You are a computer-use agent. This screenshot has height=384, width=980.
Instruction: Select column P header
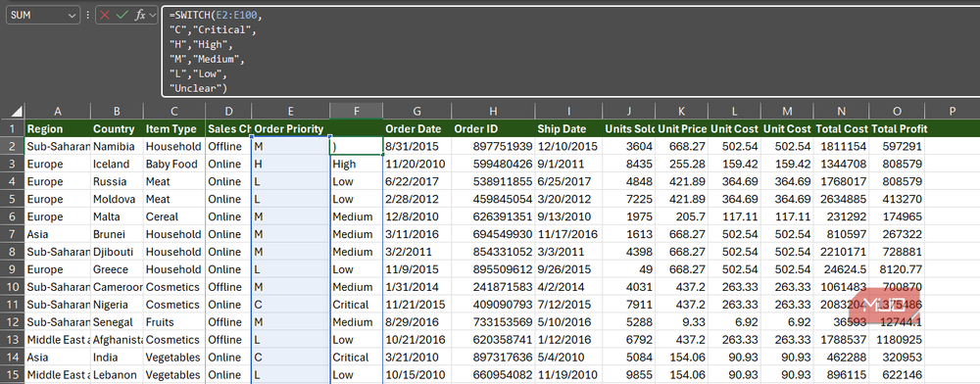[x=952, y=111]
